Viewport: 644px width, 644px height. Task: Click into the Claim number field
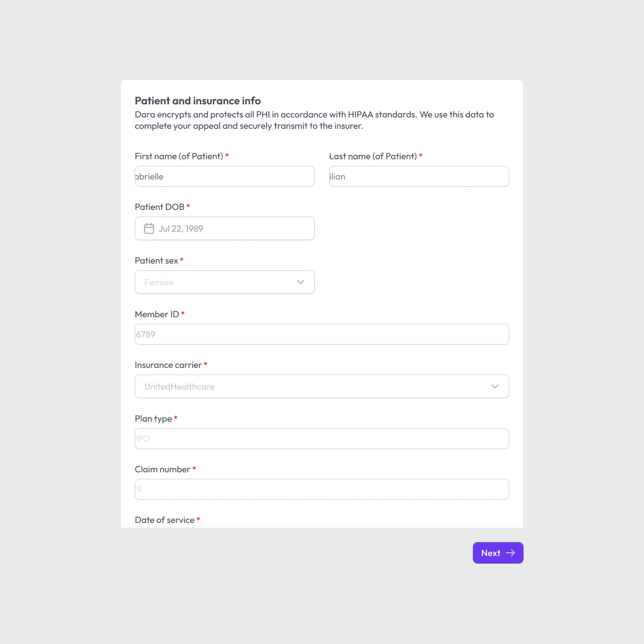tap(322, 489)
